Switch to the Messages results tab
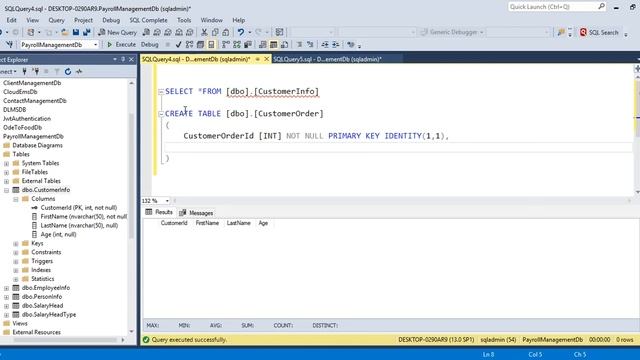The height and width of the screenshot is (360, 640). point(196,213)
